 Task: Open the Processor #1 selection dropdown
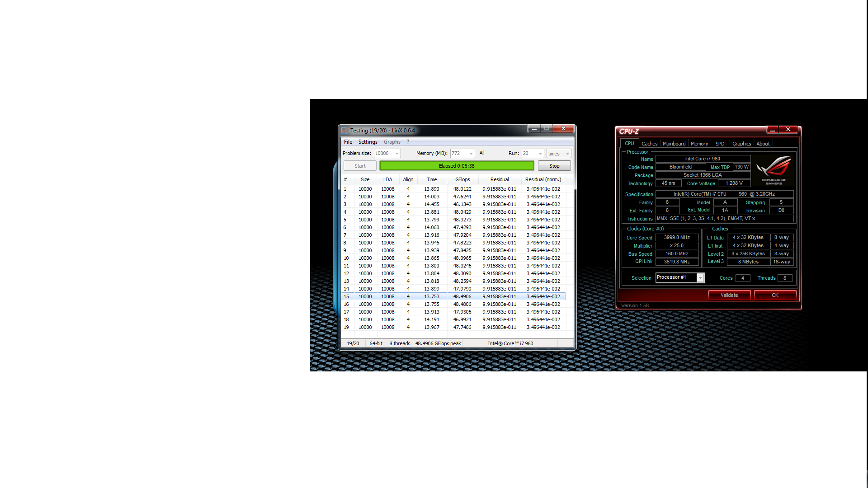point(700,278)
